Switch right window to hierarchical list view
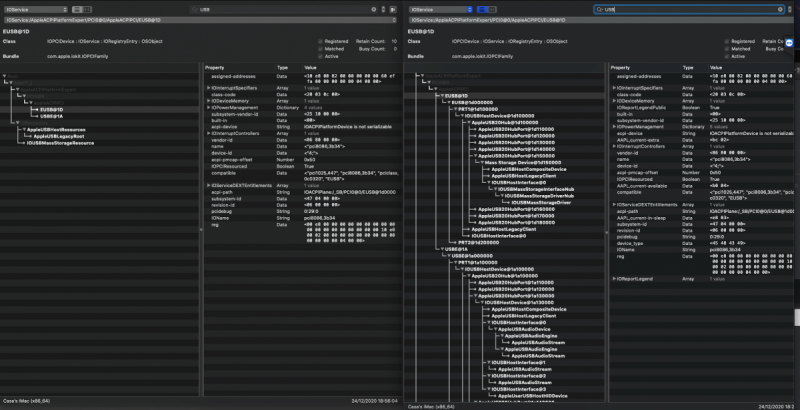This screenshot has width=800, height=410. tap(482, 9)
